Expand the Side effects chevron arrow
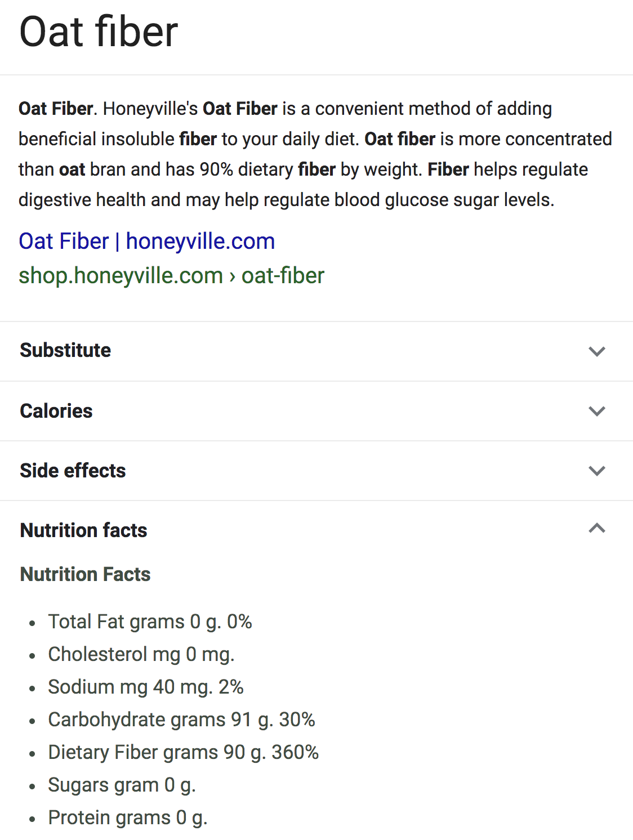This screenshot has width=633, height=840. click(x=596, y=471)
